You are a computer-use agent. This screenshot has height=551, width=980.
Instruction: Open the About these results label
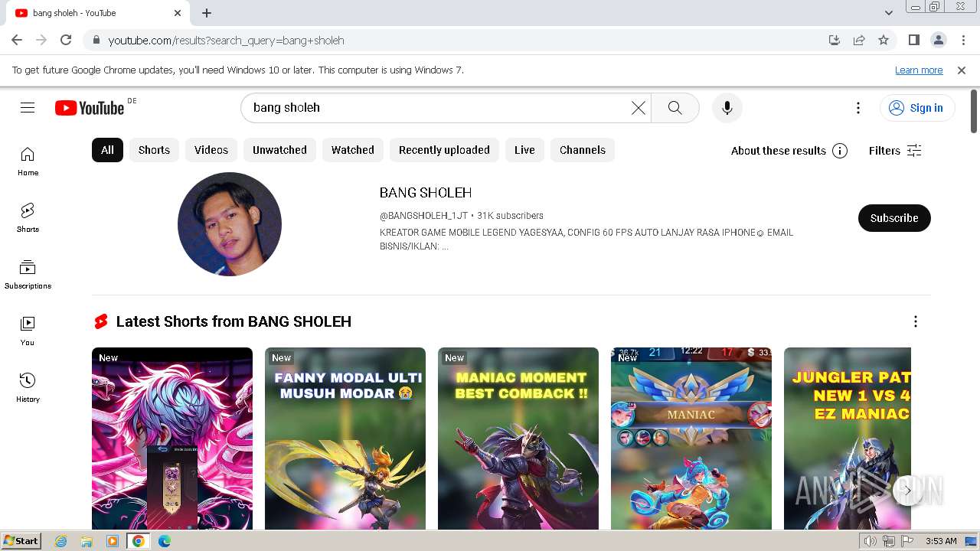coord(778,151)
